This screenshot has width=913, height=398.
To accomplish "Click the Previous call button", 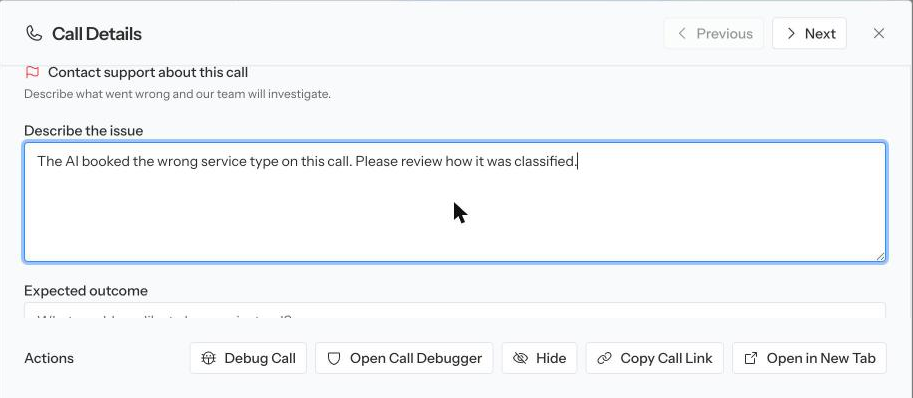I will click(x=713, y=34).
